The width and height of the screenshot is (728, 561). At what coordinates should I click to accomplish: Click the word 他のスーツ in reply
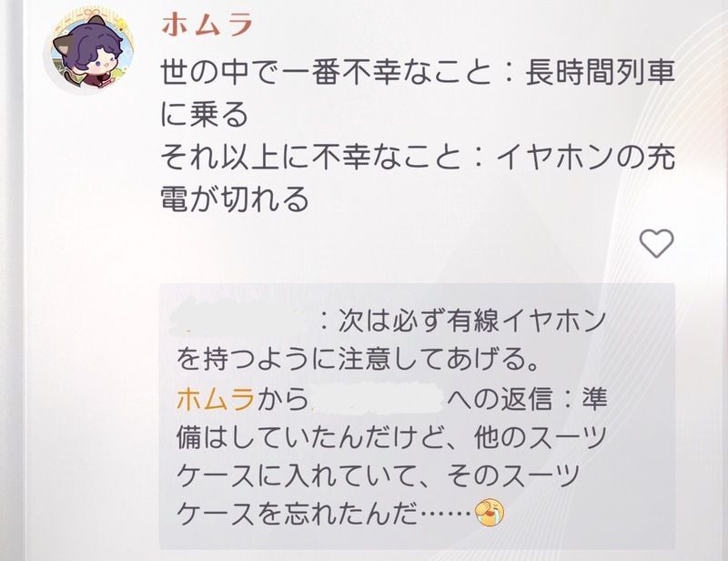tap(541, 438)
